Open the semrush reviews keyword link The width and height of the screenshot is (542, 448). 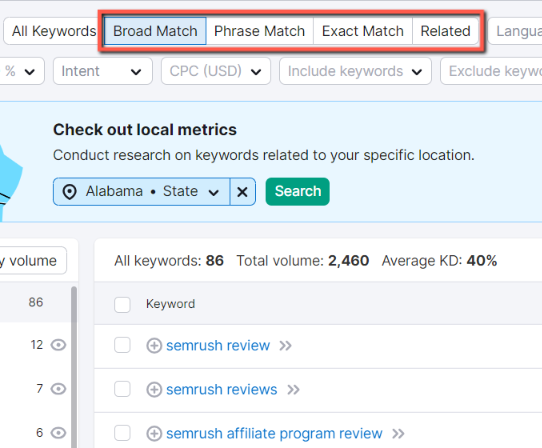tap(222, 389)
